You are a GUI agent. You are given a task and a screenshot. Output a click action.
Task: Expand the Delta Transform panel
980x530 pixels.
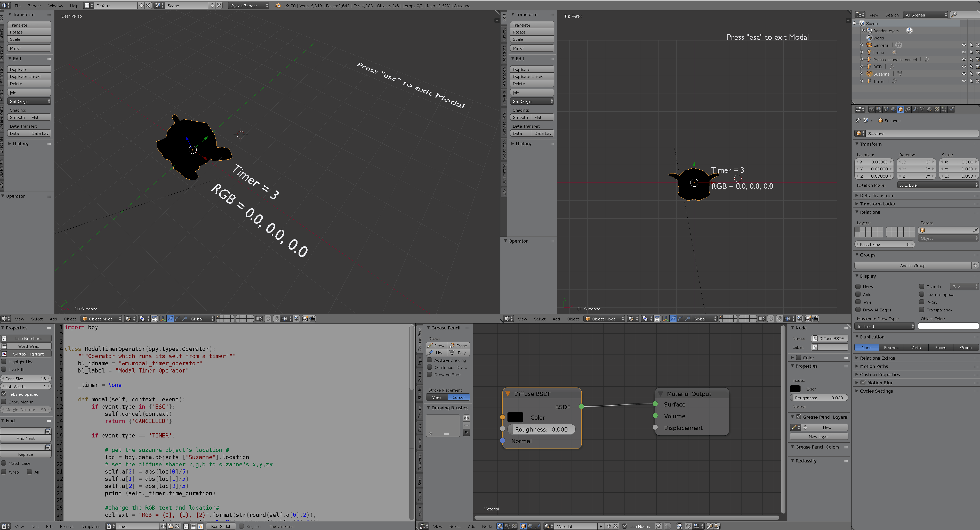[x=877, y=195]
